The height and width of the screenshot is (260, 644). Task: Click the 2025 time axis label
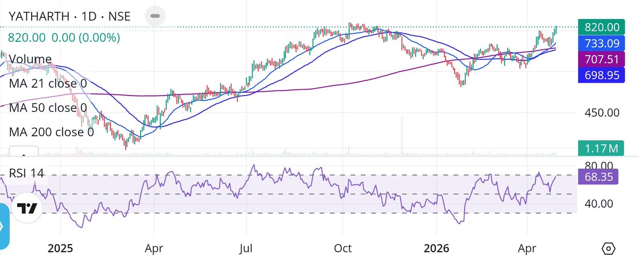[x=60, y=249]
